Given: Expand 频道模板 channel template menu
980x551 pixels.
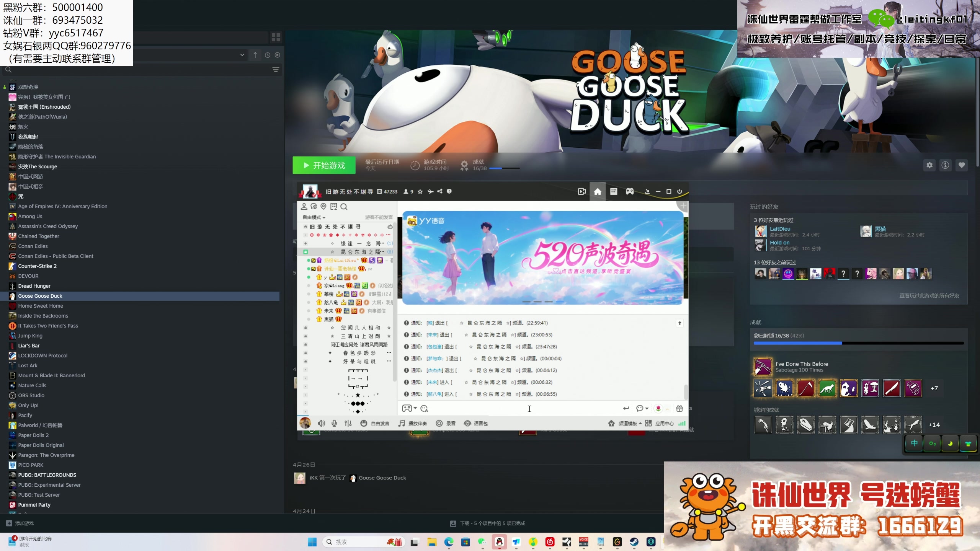Looking at the screenshot, I should click(625, 423).
